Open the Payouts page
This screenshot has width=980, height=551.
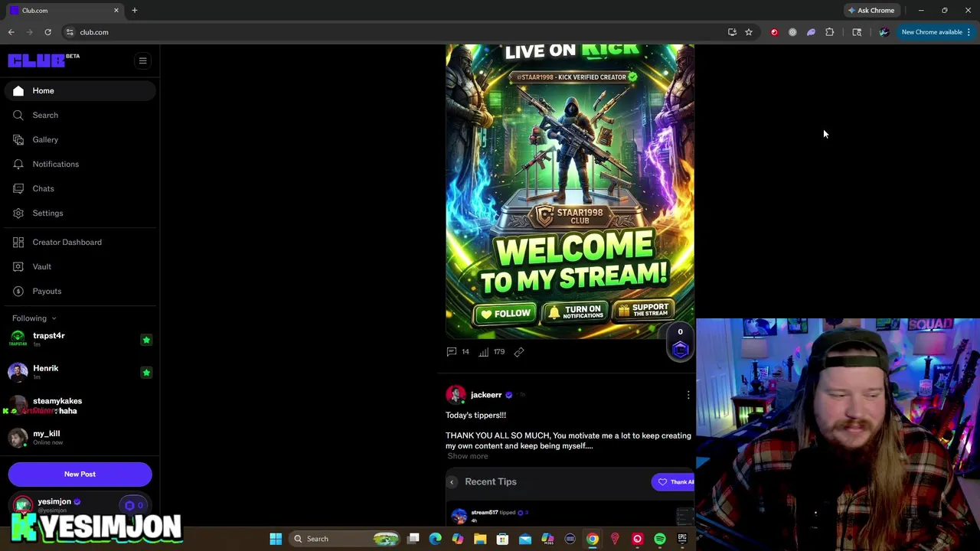pyautogui.click(x=80, y=291)
